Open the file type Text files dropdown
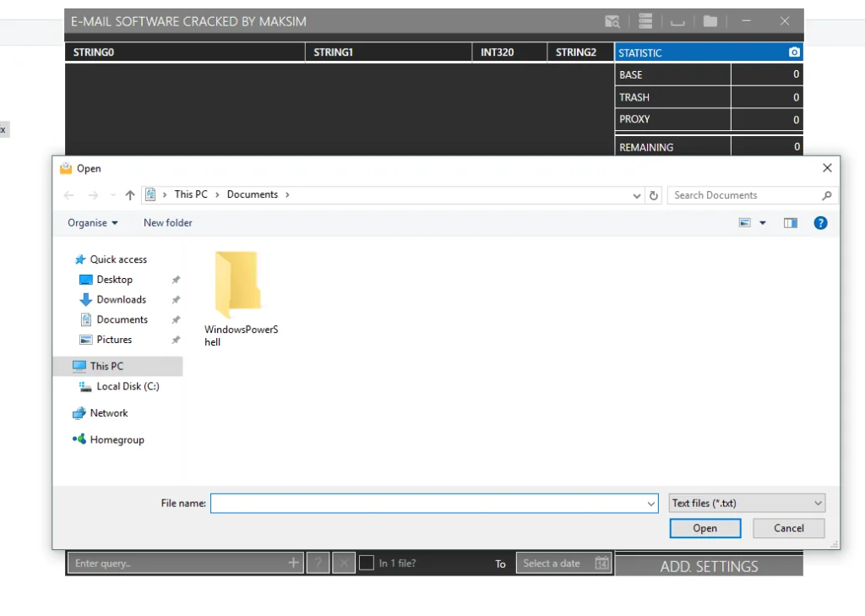Image resolution: width=865 pixels, height=616 pixels. [747, 504]
